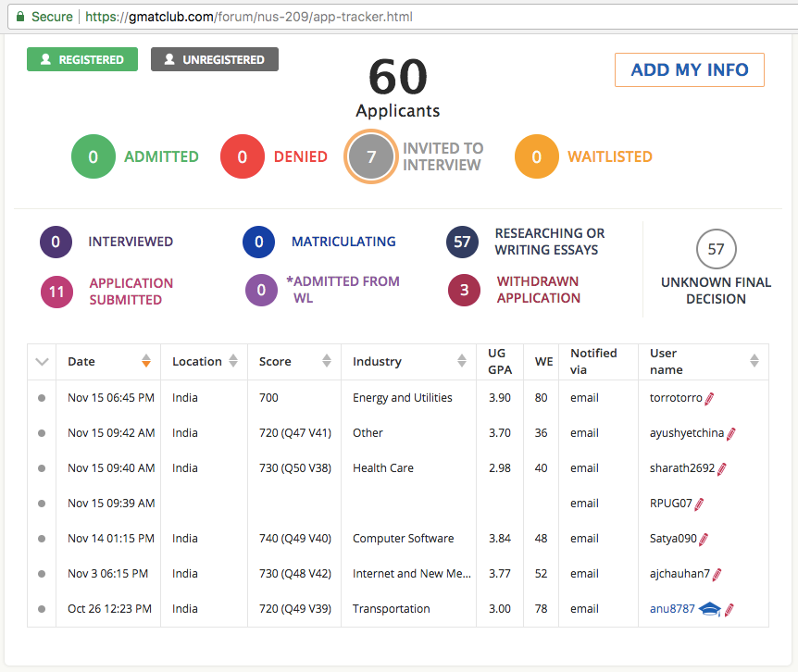798x672 pixels.
Task: Toggle the Unregistered users filter
Action: tap(215, 59)
